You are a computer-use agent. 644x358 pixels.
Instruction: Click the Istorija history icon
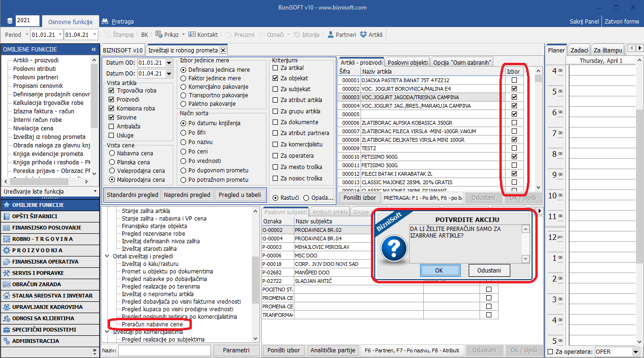297,34
